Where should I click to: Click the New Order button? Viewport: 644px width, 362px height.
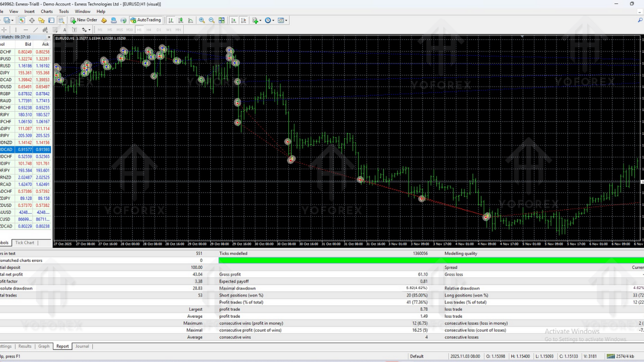[84, 20]
